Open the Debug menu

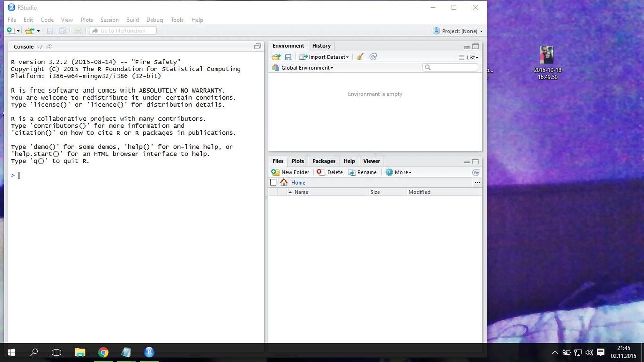pos(155,20)
